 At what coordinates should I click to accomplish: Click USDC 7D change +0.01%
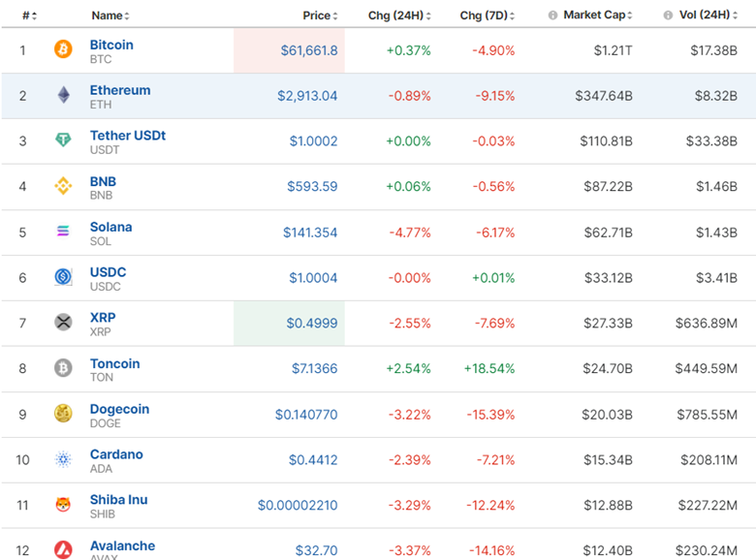coord(493,278)
